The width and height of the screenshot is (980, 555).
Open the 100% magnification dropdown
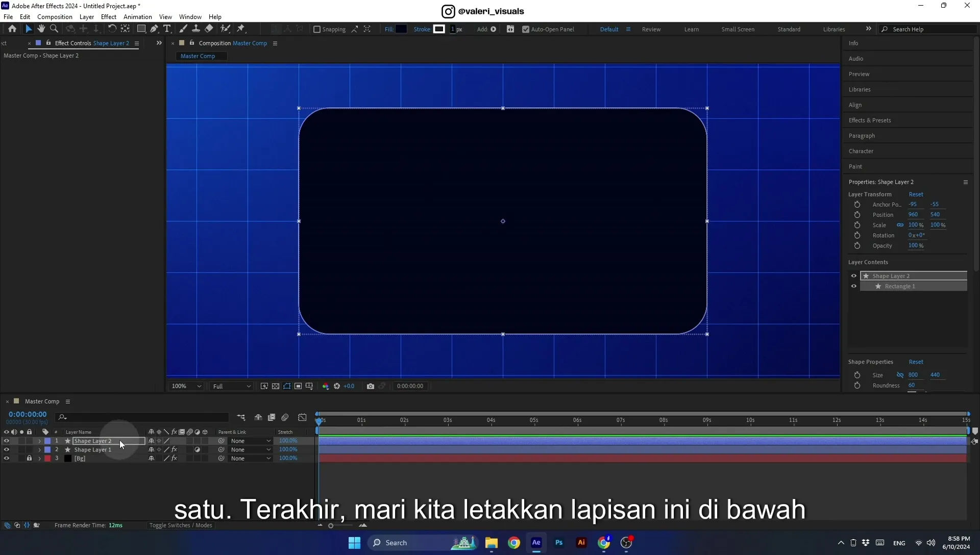pos(186,386)
